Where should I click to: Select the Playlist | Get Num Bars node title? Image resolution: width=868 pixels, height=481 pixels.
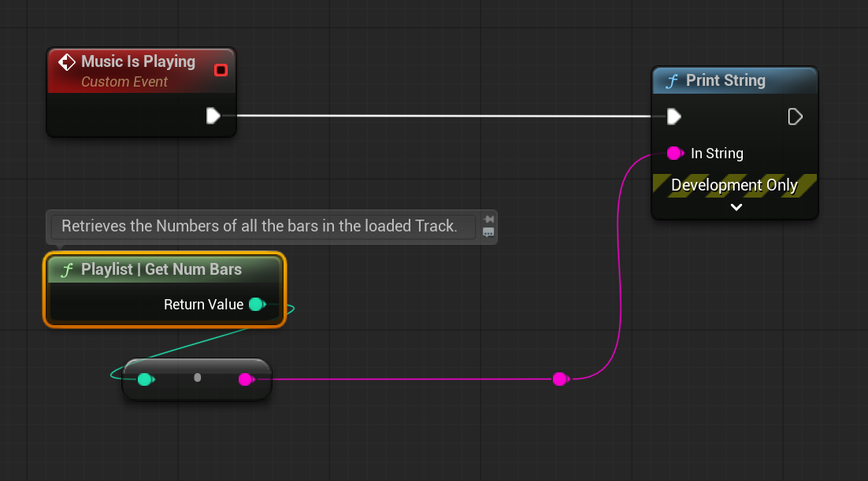(161, 269)
